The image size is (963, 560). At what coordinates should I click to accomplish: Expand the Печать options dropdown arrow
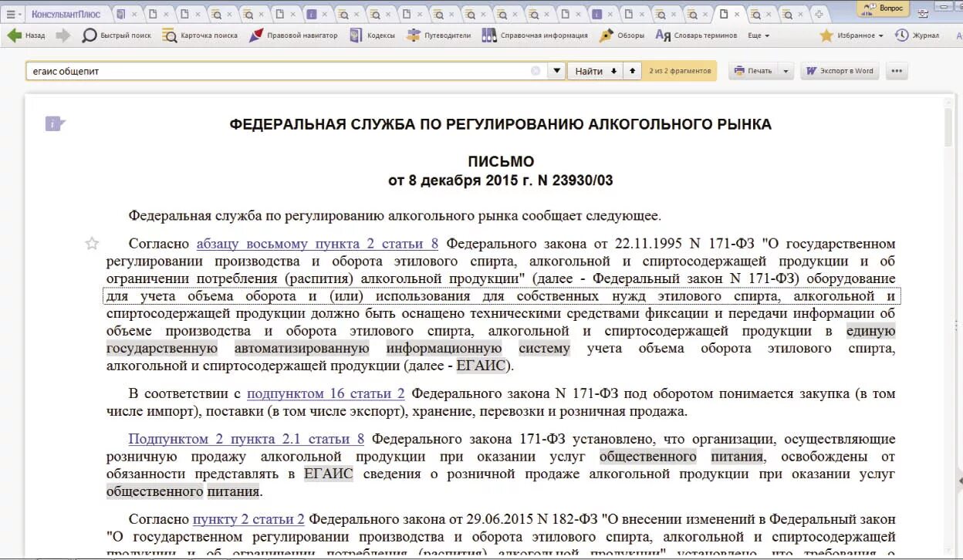786,71
